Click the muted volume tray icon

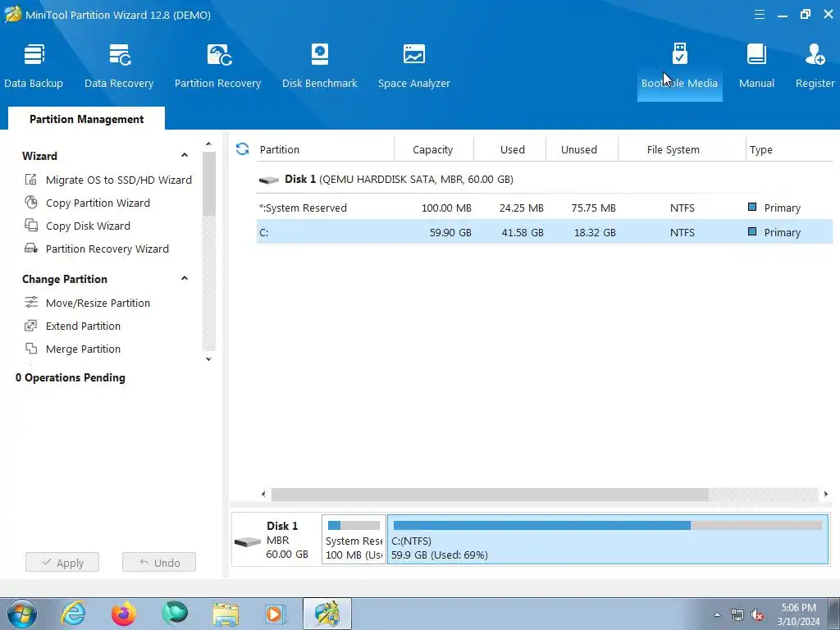click(757, 615)
